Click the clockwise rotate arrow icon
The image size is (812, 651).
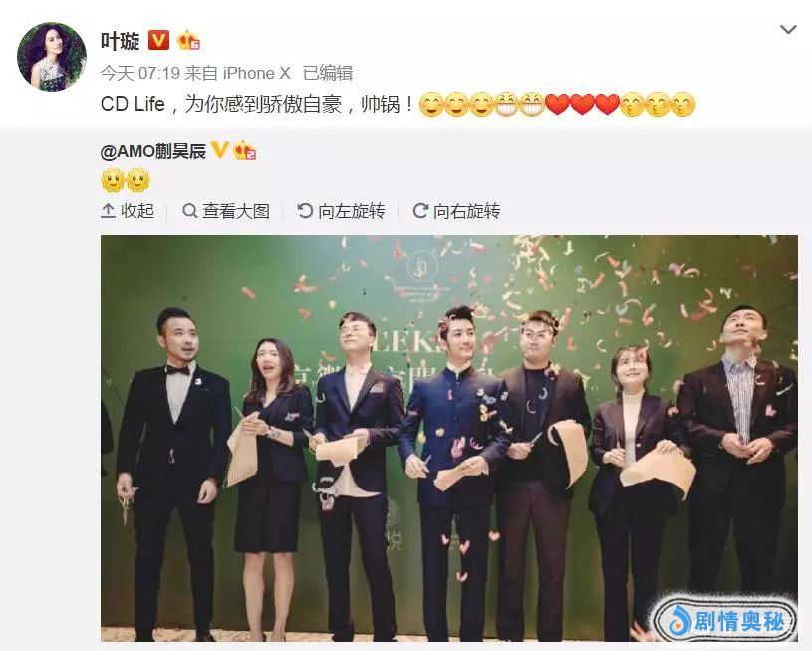[420, 211]
